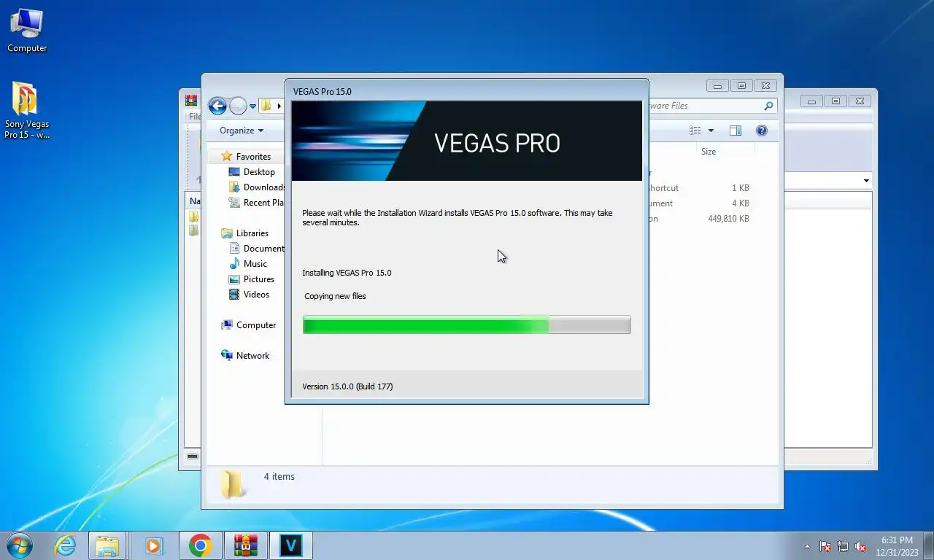Click the VEGAS PRO banner image
The height and width of the screenshot is (560, 934).
466,141
